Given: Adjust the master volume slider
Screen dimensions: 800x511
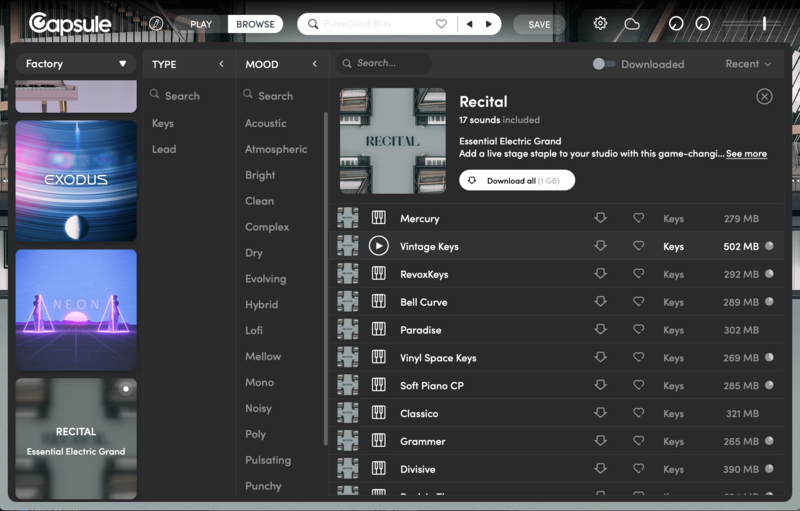Looking at the screenshot, I should pyautogui.click(x=764, y=23).
